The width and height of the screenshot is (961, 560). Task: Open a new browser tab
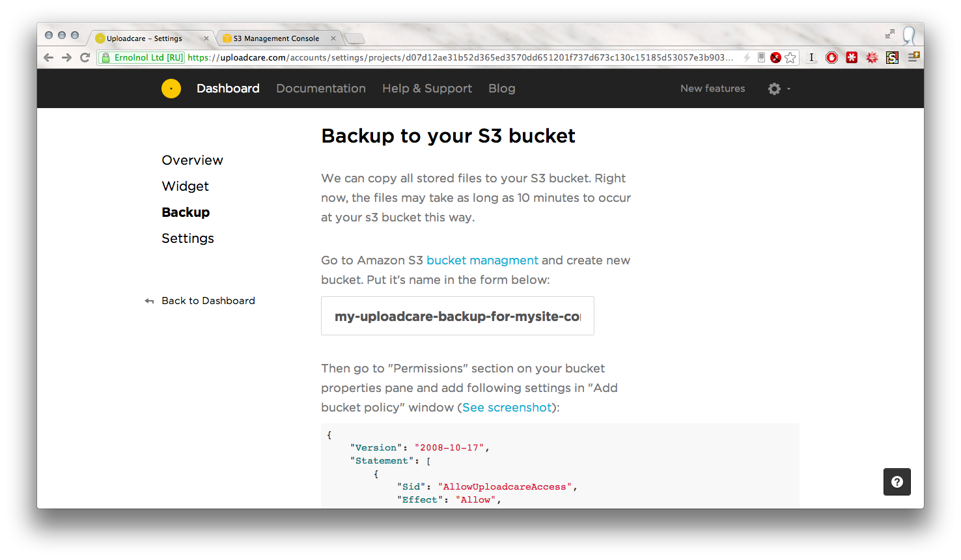(x=355, y=38)
